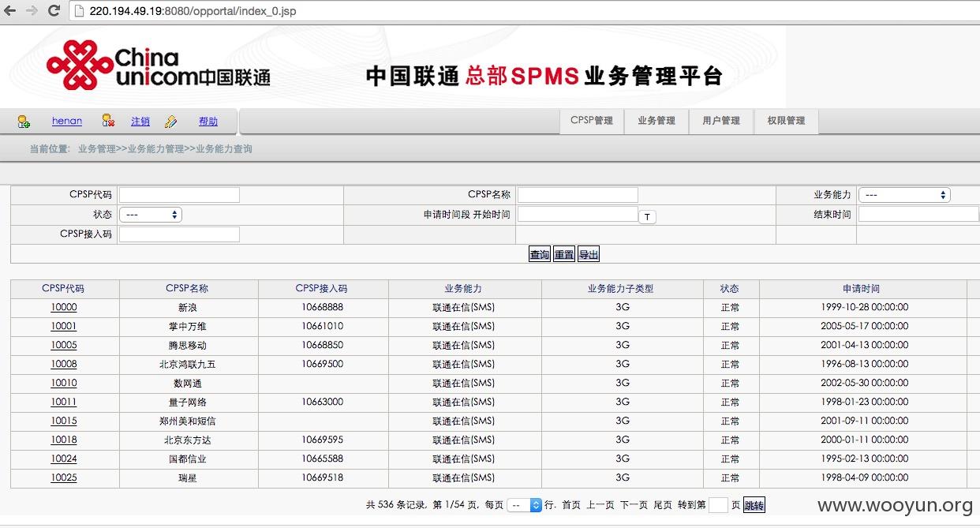
Task: Click the 业务能力子类型 column header
Action: 621,289
